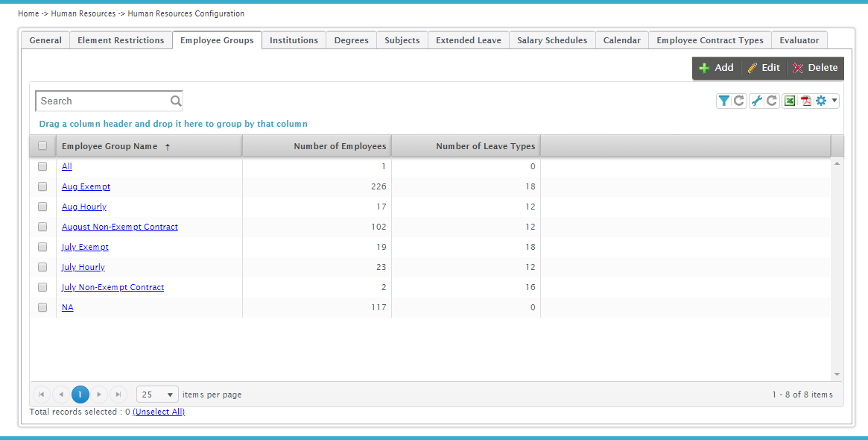This screenshot has width=868, height=440.
Task: Select the Employee Groups tab
Action: 217,40
